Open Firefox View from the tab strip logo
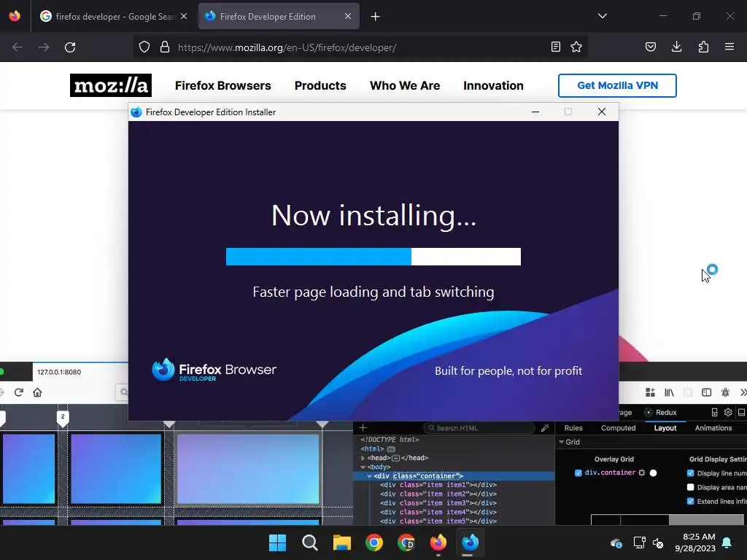This screenshot has height=560, width=747. (15, 16)
